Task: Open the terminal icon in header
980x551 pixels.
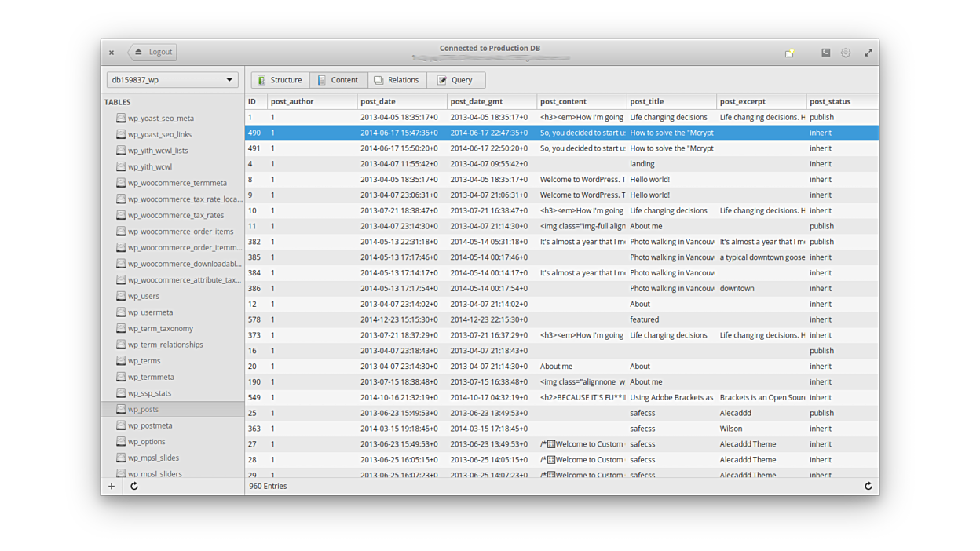Action: (x=825, y=53)
